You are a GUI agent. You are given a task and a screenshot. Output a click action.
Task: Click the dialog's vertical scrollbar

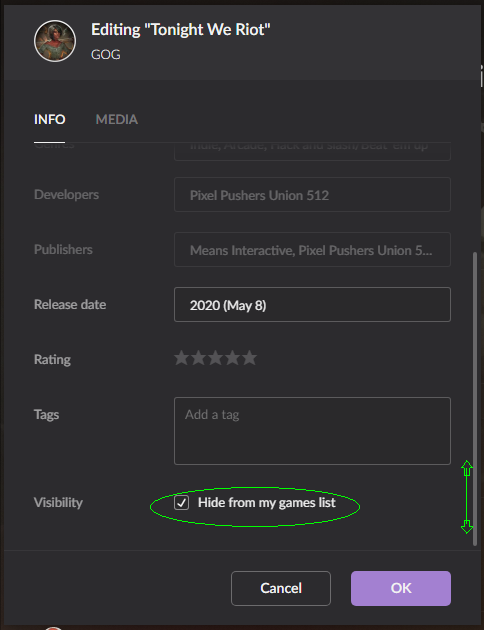pyautogui.click(x=475, y=399)
